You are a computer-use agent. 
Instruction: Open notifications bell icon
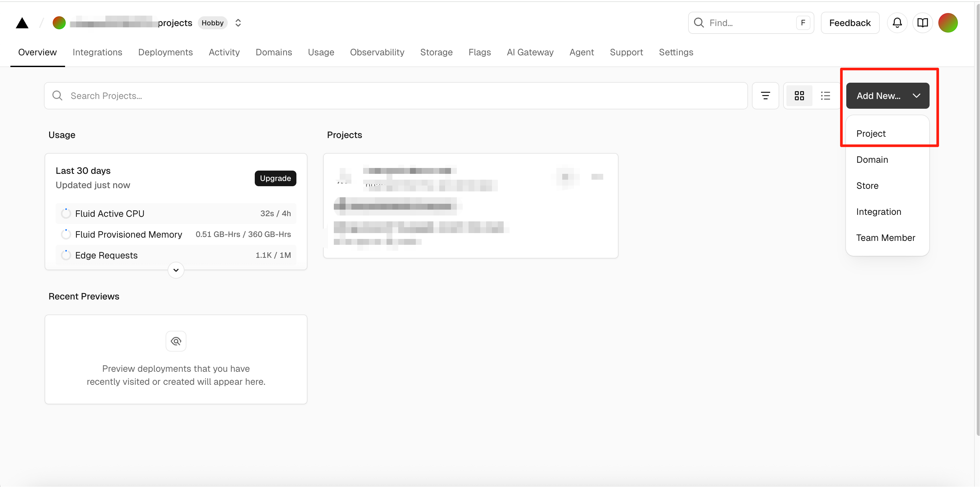(897, 23)
